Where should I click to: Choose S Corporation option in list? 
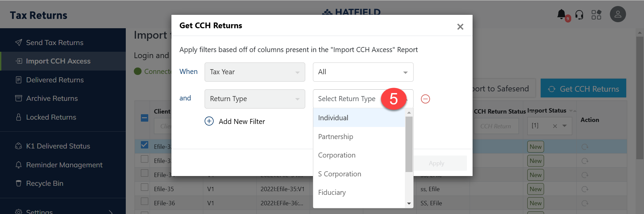[x=339, y=174]
